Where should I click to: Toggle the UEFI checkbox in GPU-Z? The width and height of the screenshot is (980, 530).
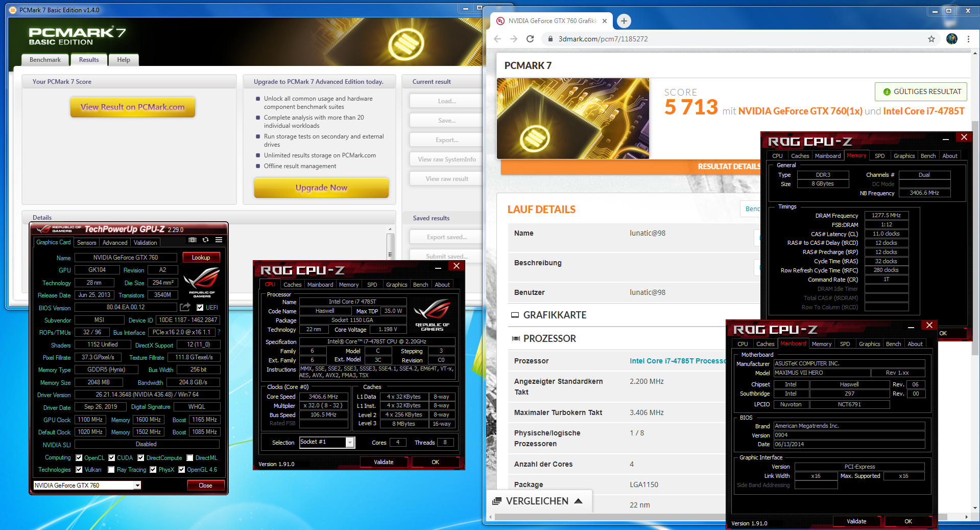tap(200, 308)
